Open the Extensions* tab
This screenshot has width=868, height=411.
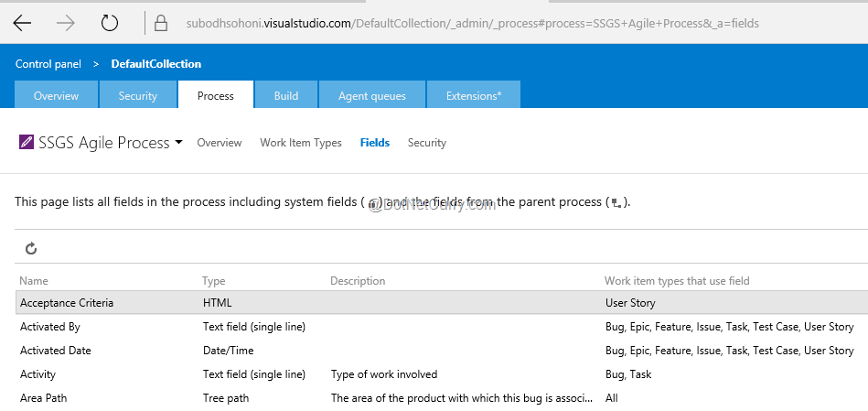(x=474, y=95)
